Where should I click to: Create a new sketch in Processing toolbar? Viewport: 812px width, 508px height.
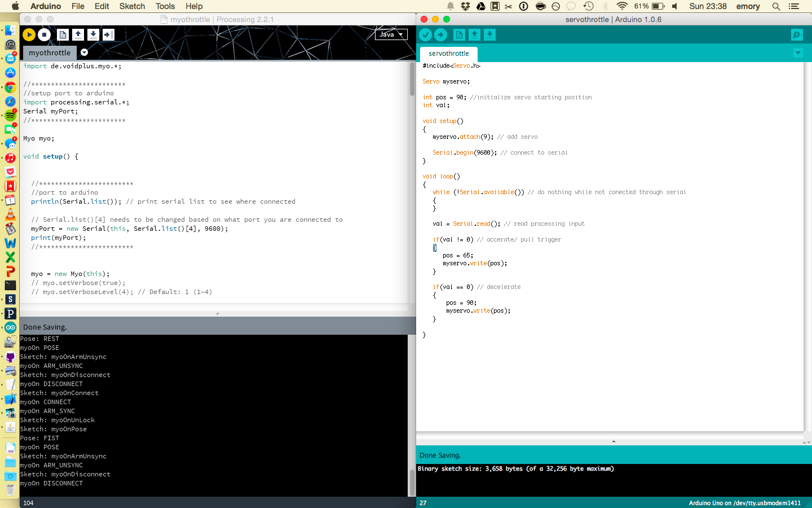[63, 34]
